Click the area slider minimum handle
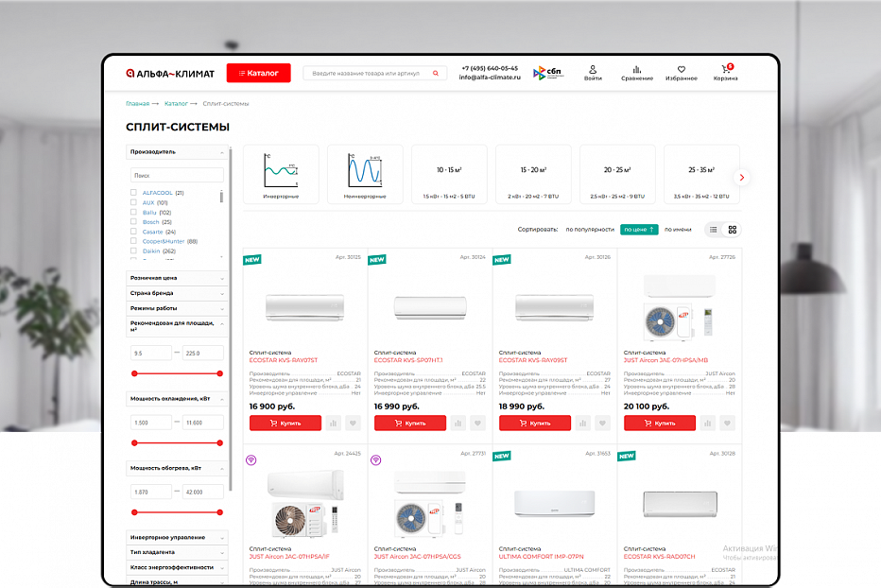The height and width of the screenshot is (588, 881). point(134,373)
